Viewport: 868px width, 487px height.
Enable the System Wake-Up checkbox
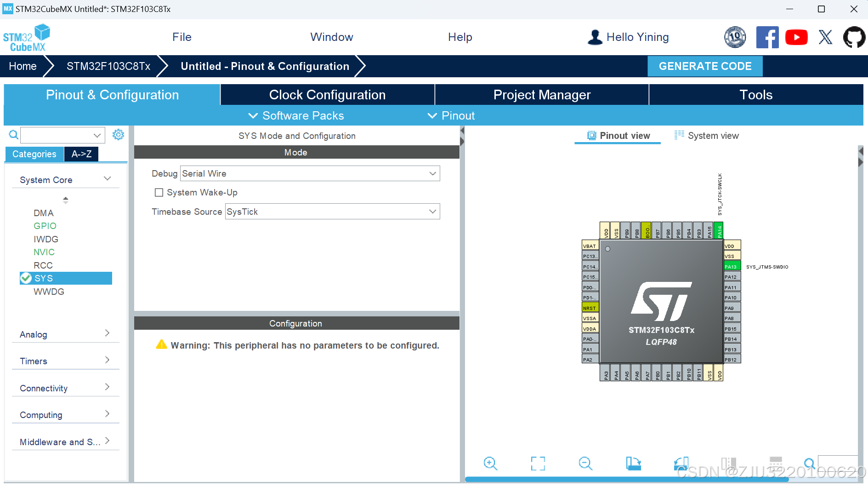[x=159, y=193]
